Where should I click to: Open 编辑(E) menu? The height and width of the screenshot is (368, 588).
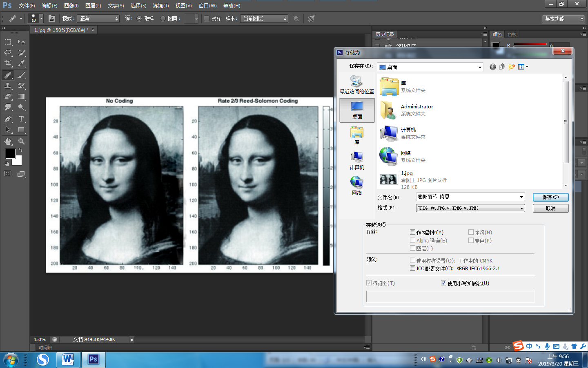coord(49,6)
